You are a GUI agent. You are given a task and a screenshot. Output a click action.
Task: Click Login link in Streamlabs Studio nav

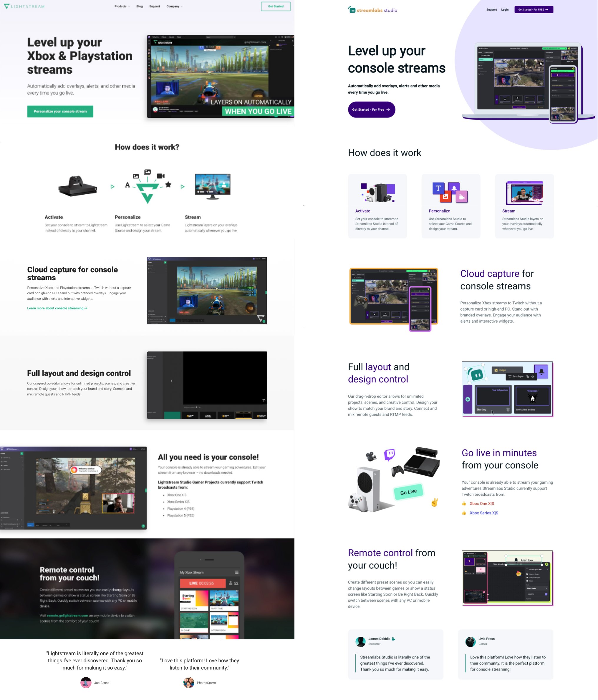[504, 9]
